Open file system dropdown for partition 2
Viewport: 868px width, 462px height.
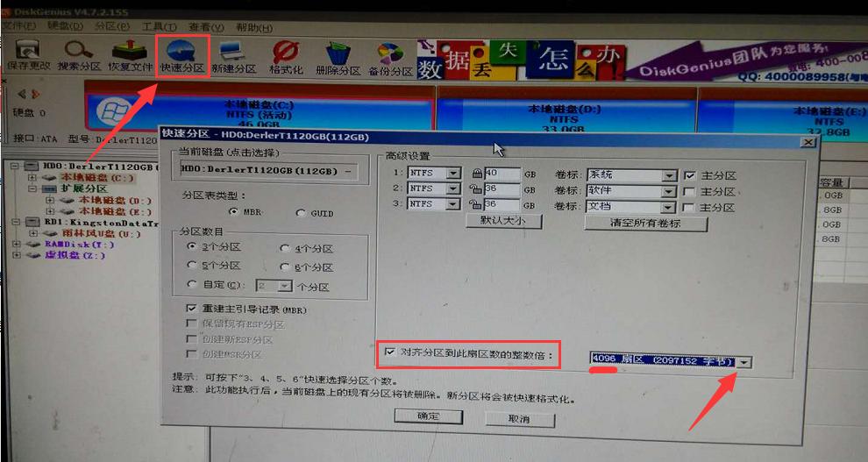click(453, 188)
